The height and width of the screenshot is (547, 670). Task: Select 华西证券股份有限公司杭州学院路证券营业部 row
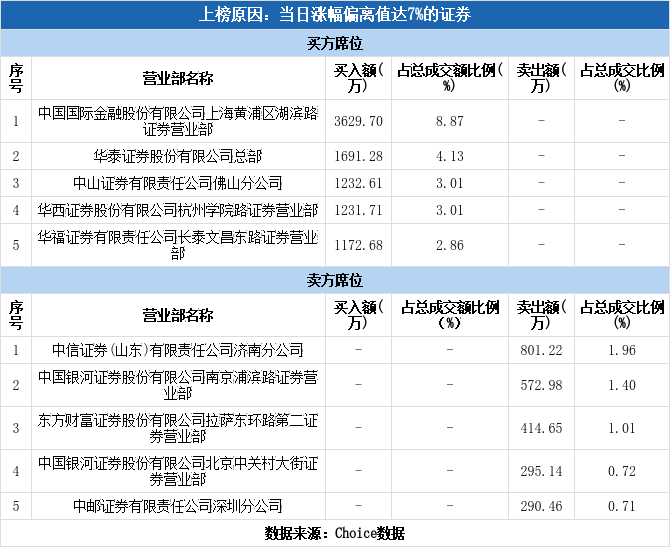click(x=335, y=210)
